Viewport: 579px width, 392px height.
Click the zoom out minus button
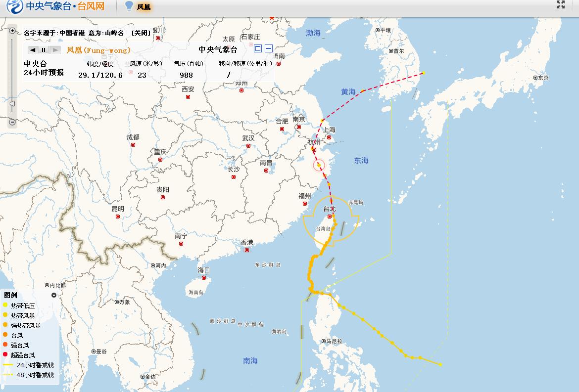(12, 122)
